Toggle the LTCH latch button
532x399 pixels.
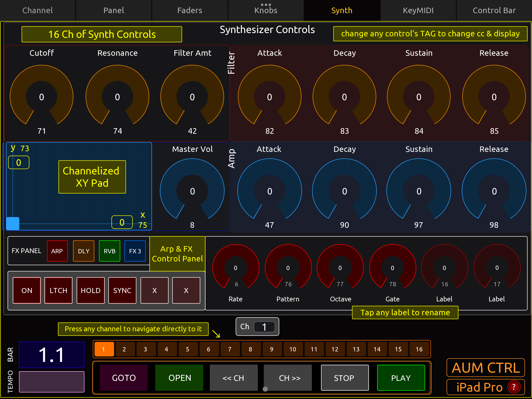[x=58, y=290]
